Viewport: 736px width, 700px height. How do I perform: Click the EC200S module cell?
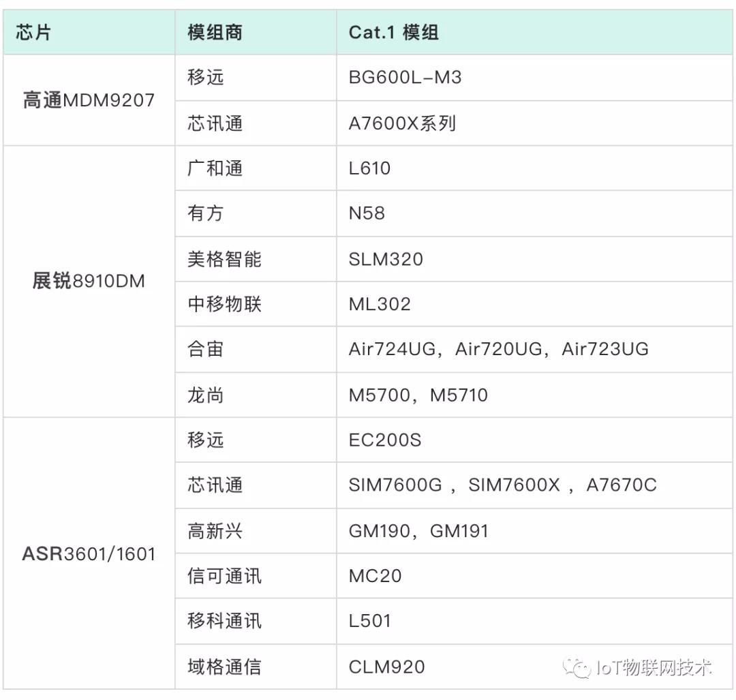coord(385,440)
